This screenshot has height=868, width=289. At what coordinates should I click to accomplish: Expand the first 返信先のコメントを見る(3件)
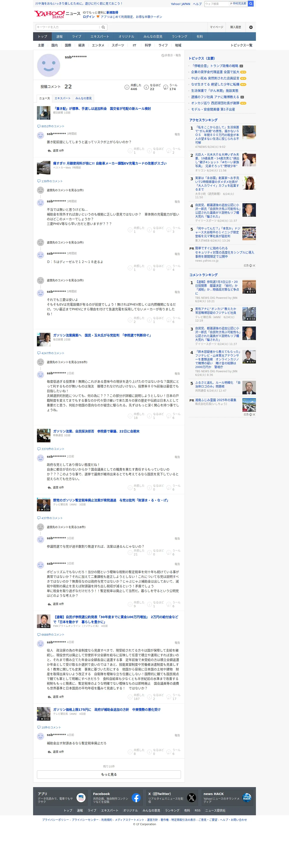coord(65,242)
